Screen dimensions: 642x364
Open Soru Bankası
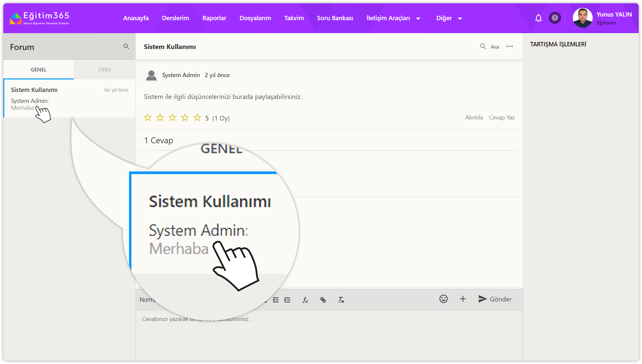click(335, 18)
